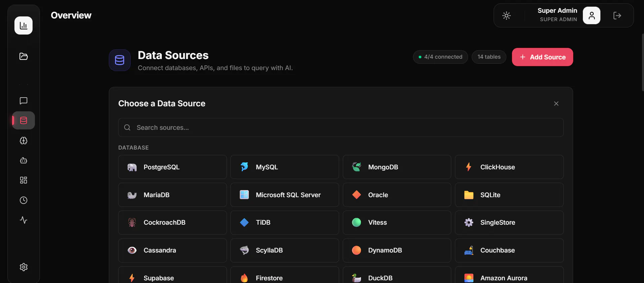The width and height of the screenshot is (644, 283).
Task: Open the chat bubble icon in sidebar
Action: click(24, 101)
